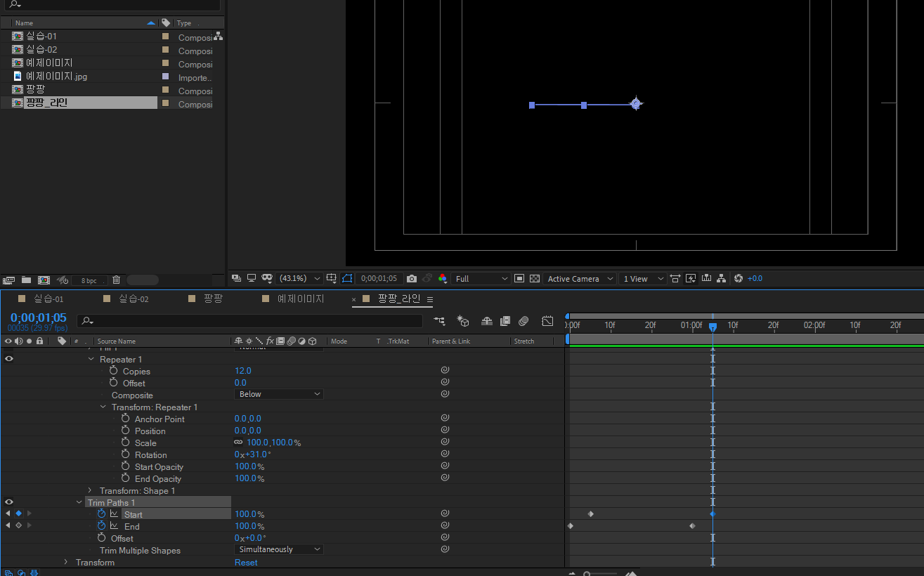Take a snapshot with the camera icon
The image size is (924, 576).
(412, 278)
